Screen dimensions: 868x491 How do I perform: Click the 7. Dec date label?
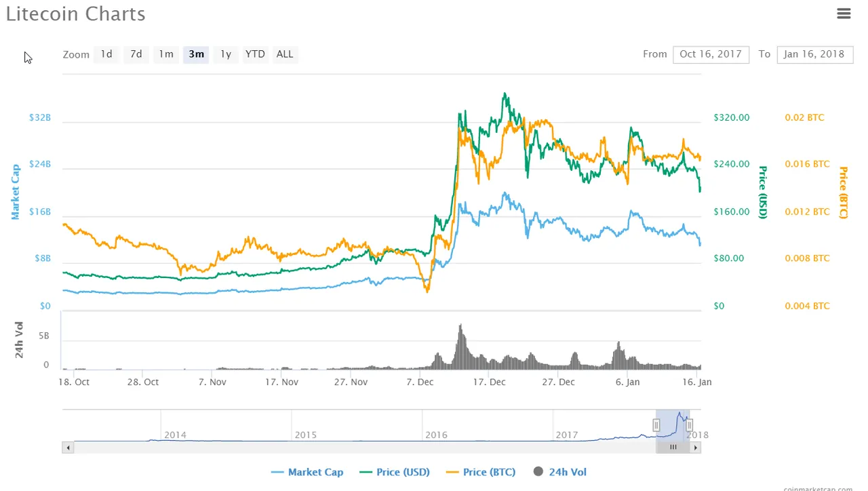tap(420, 382)
